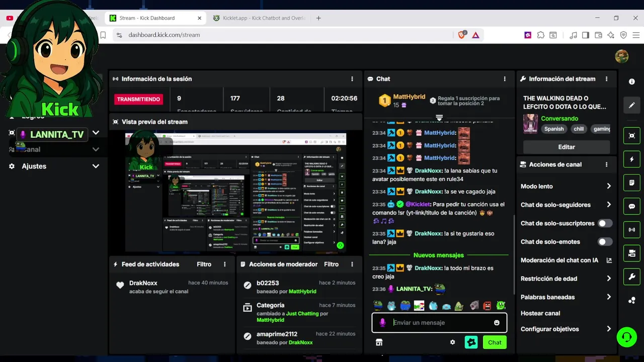
Task: Click the pencil edit icon in the right sidebar
Action: point(632,106)
